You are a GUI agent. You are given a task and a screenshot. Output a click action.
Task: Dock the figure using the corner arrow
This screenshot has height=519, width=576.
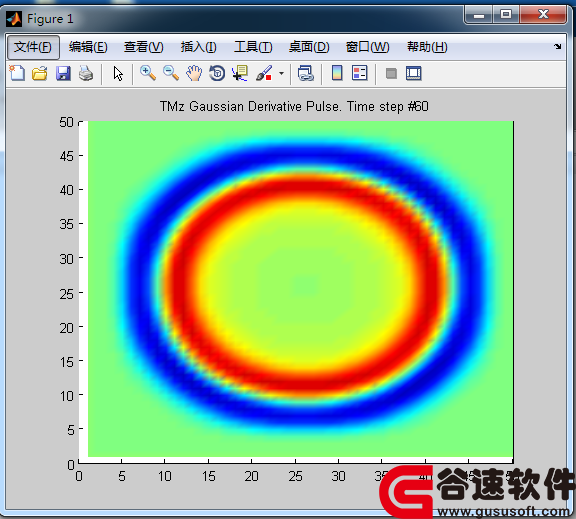click(x=558, y=47)
